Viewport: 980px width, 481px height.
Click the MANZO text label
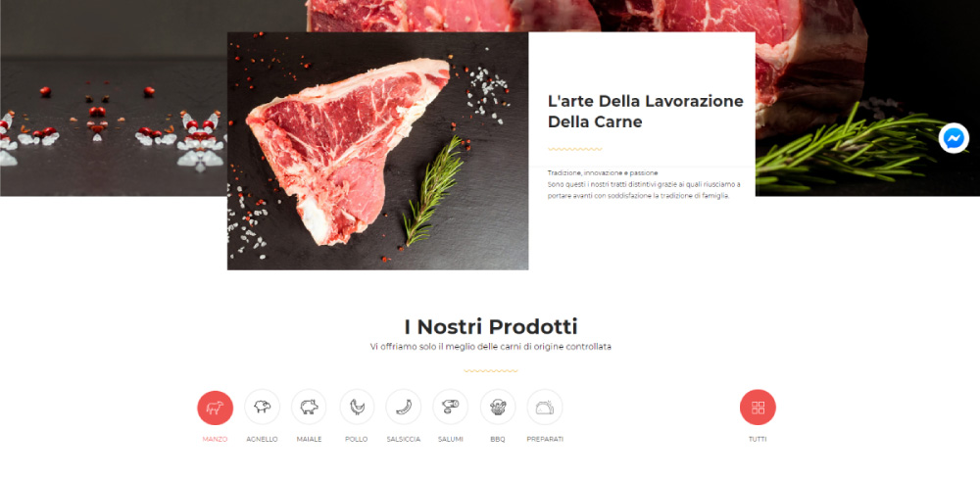click(215, 439)
